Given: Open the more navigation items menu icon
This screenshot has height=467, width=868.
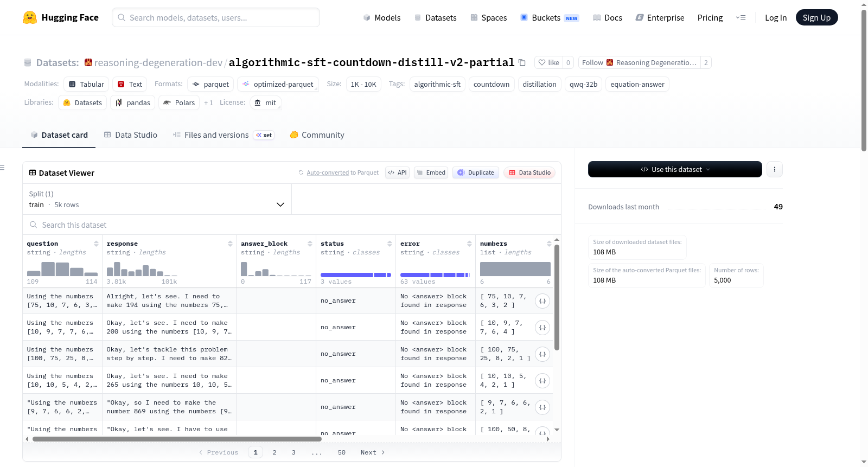Looking at the screenshot, I should tap(741, 17).
